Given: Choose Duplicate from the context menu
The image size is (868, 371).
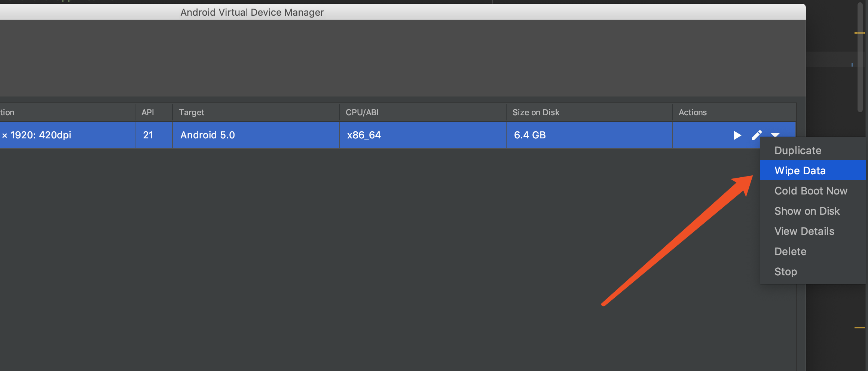Looking at the screenshot, I should (x=813, y=150).
